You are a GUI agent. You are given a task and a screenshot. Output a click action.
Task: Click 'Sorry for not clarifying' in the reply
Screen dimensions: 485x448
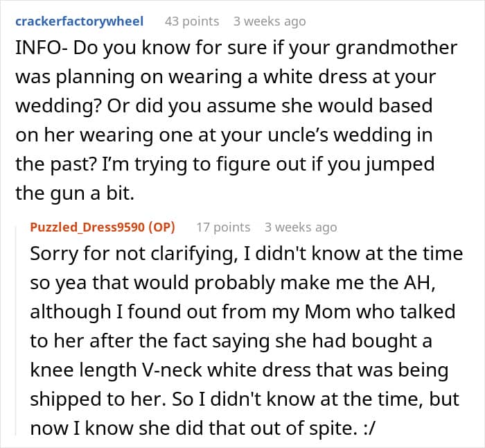(x=115, y=253)
